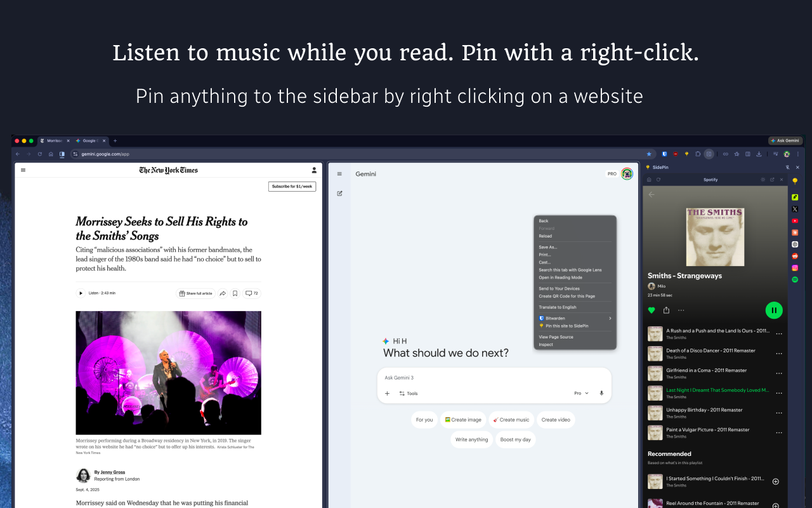Share the Smiths - Strangeways playlist
Viewport: 812px width, 508px height.
click(667, 310)
